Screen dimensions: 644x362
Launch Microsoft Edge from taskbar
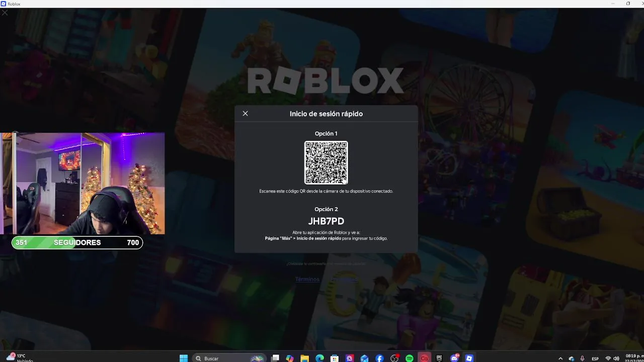click(x=319, y=358)
